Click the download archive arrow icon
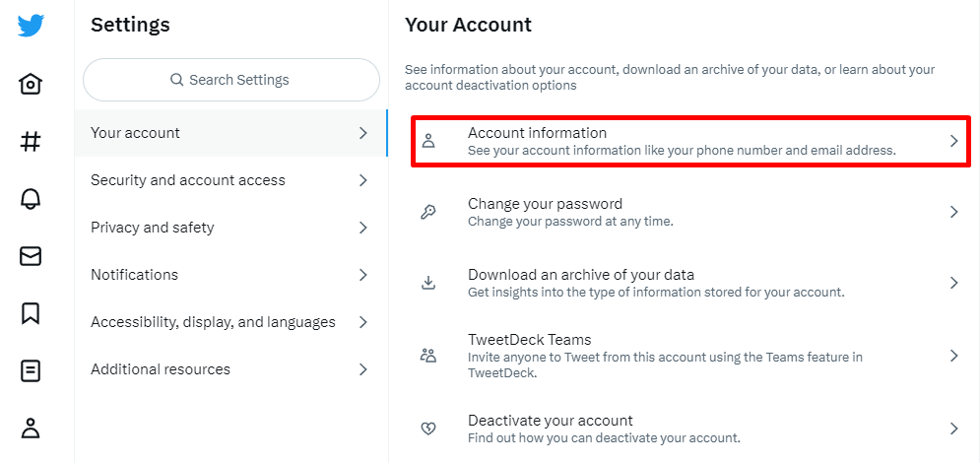Viewport: 980px width, 463px height. (x=428, y=283)
